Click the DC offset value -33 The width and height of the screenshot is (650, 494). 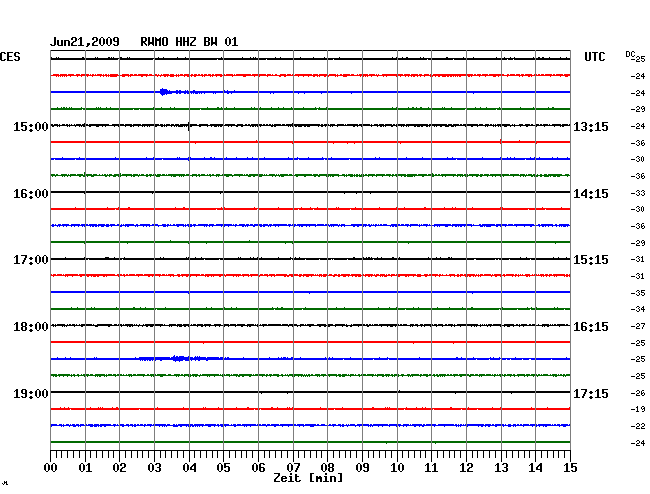click(x=638, y=193)
